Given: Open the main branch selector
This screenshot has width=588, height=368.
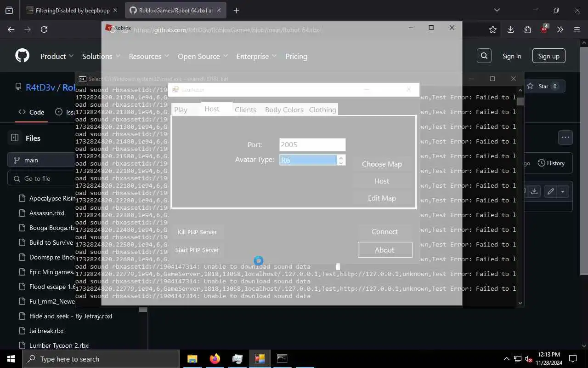Looking at the screenshot, I should [41, 160].
